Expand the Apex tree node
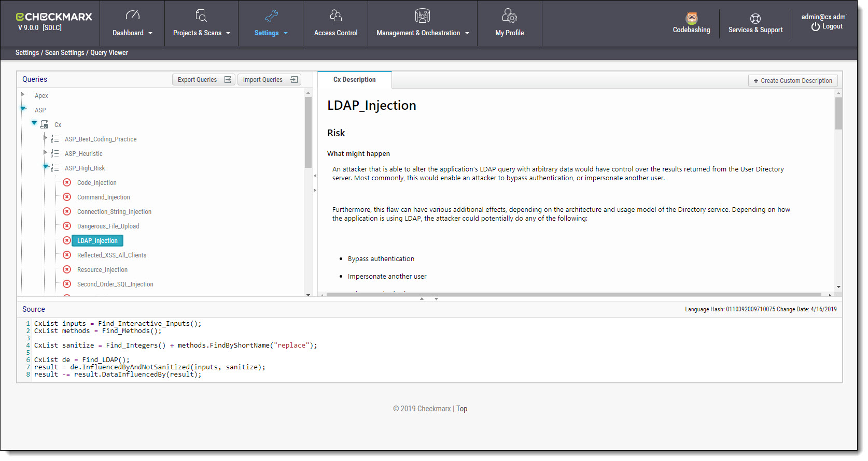868x461 pixels. (23, 94)
